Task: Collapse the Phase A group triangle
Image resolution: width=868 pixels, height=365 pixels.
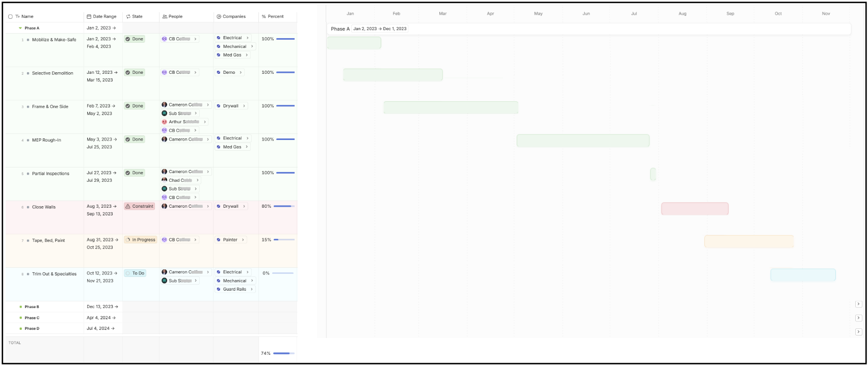Action: [20, 29]
